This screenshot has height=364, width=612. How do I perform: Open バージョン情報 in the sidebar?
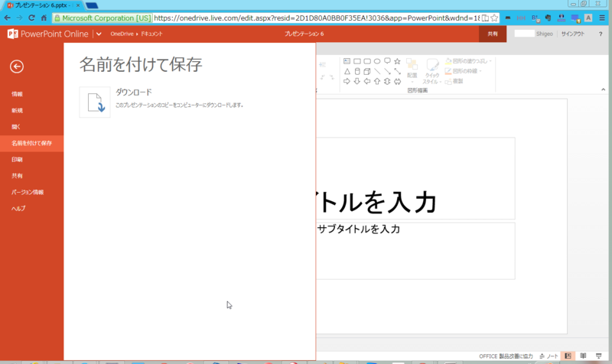[x=31, y=193]
